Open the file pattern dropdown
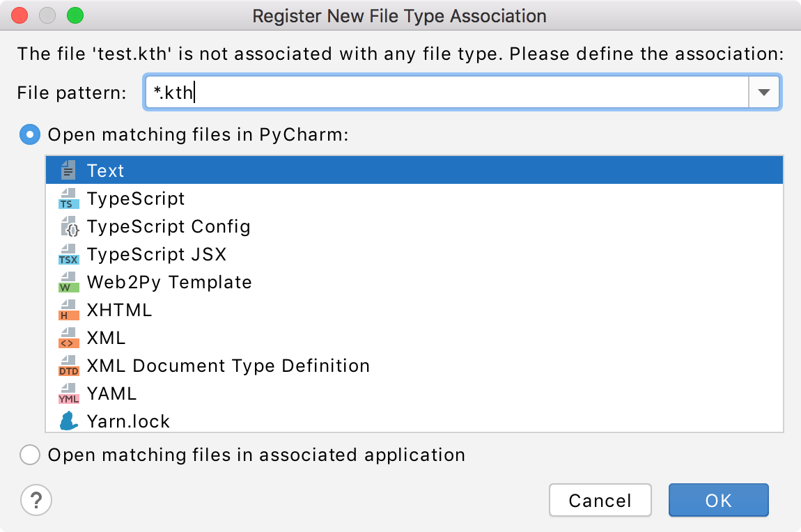801x532 pixels. (x=764, y=92)
